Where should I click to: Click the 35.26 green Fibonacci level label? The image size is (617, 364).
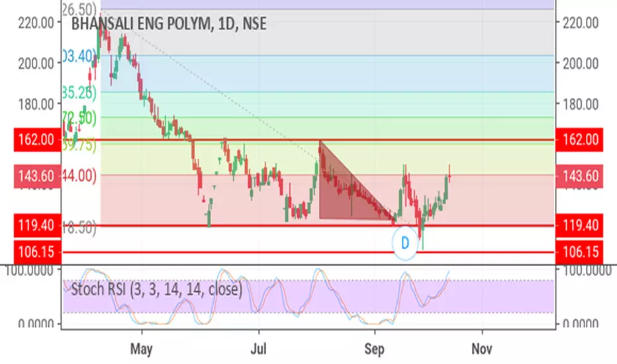(x=79, y=93)
